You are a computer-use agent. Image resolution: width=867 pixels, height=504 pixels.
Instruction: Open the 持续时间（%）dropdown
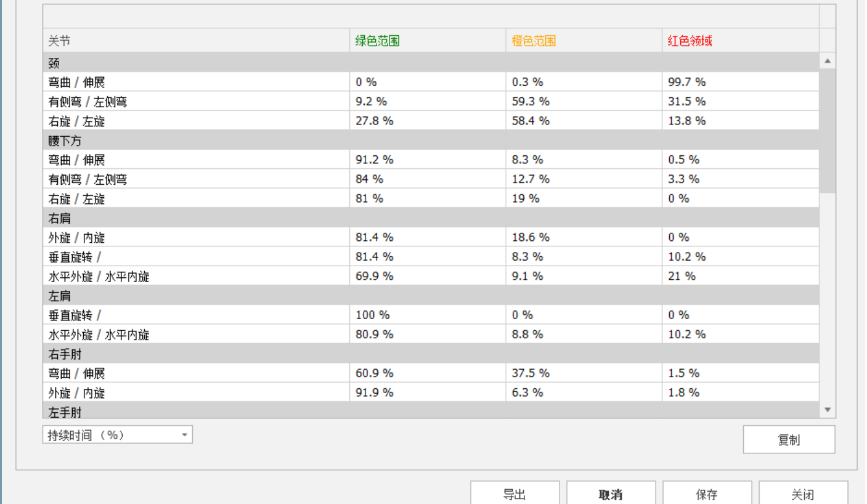point(117,435)
